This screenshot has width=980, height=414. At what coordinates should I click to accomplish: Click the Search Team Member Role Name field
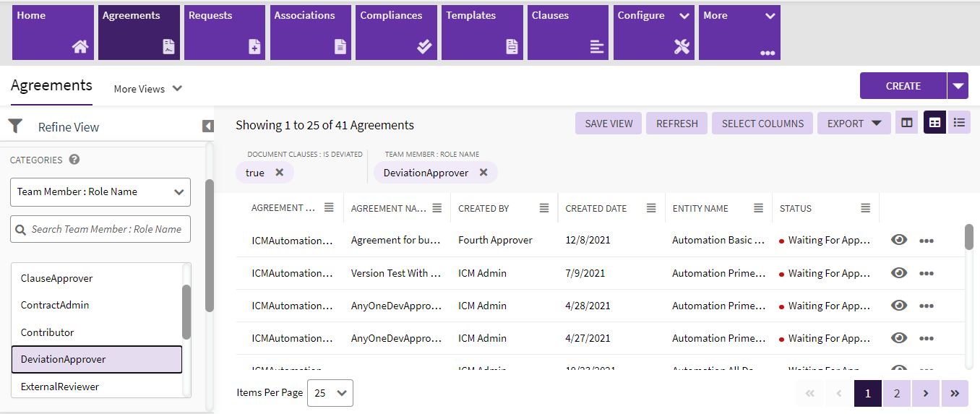coord(100,229)
